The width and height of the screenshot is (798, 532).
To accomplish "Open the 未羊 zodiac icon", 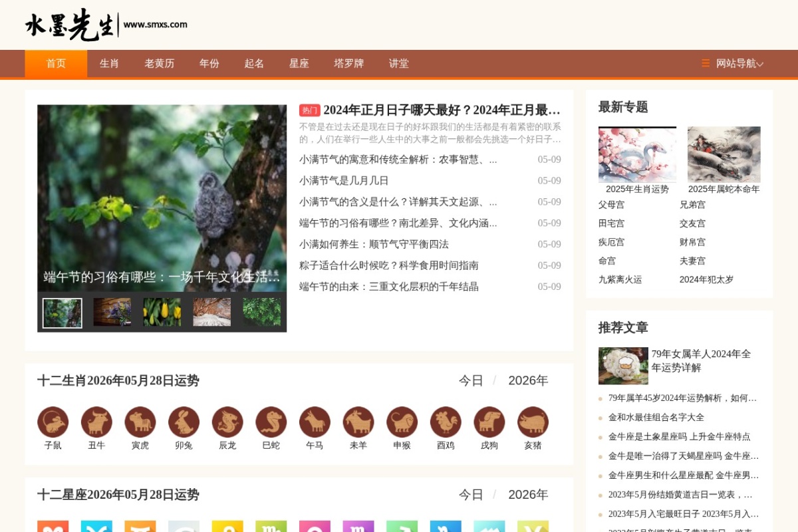I will tap(358, 422).
